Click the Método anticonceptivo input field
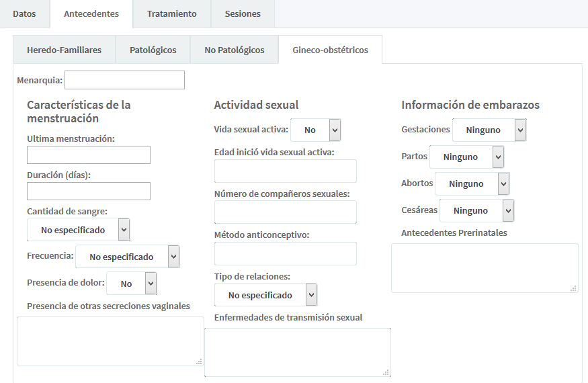Image resolution: width=588 pixels, height=383 pixels. tap(285, 254)
